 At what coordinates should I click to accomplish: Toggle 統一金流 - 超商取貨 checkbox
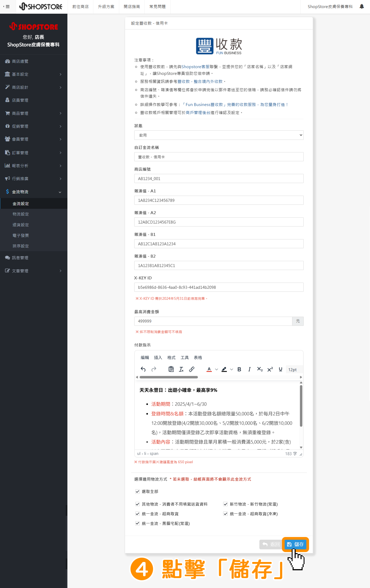click(x=137, y=514)
